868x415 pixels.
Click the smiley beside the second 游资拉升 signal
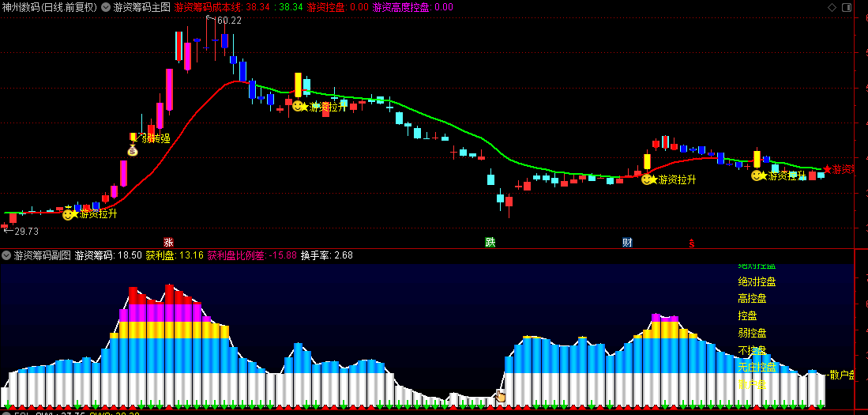point(298,106)
